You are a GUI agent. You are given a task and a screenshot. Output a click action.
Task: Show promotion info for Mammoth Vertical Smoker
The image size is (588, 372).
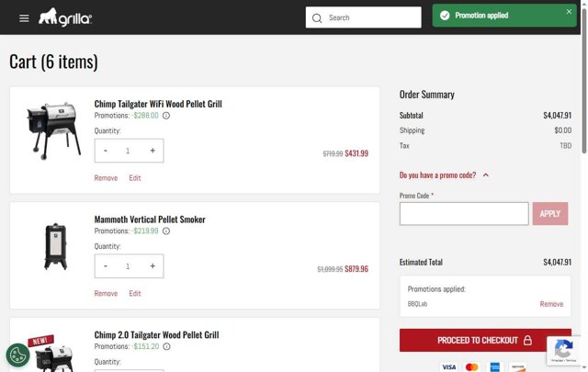tap(166, 231)
